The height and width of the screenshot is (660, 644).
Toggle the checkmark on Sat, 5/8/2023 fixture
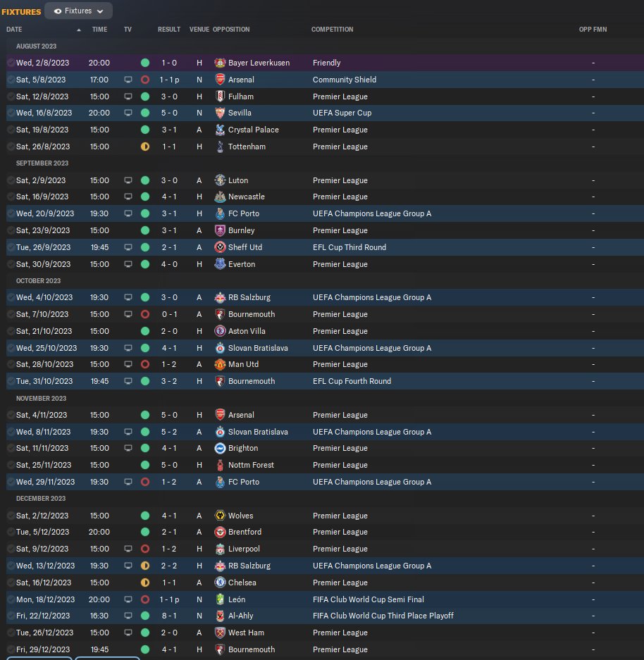[x=11, y=80]
